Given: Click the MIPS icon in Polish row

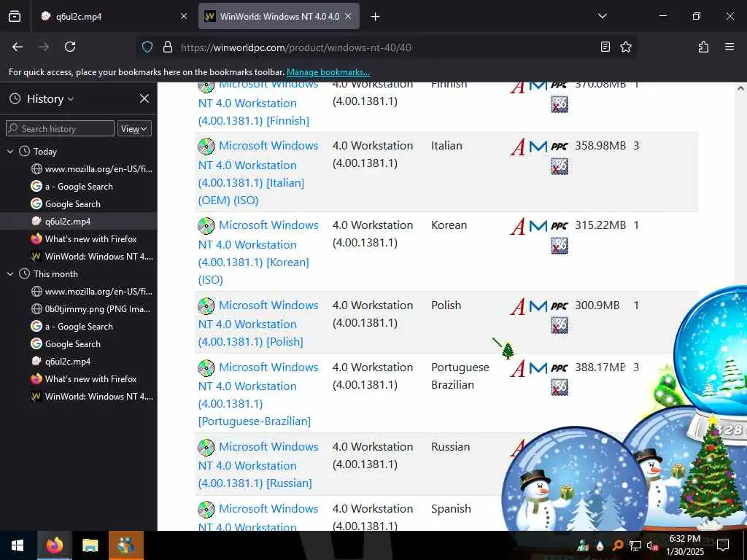Looking at the screenshot, I should (x=538, y=306).
